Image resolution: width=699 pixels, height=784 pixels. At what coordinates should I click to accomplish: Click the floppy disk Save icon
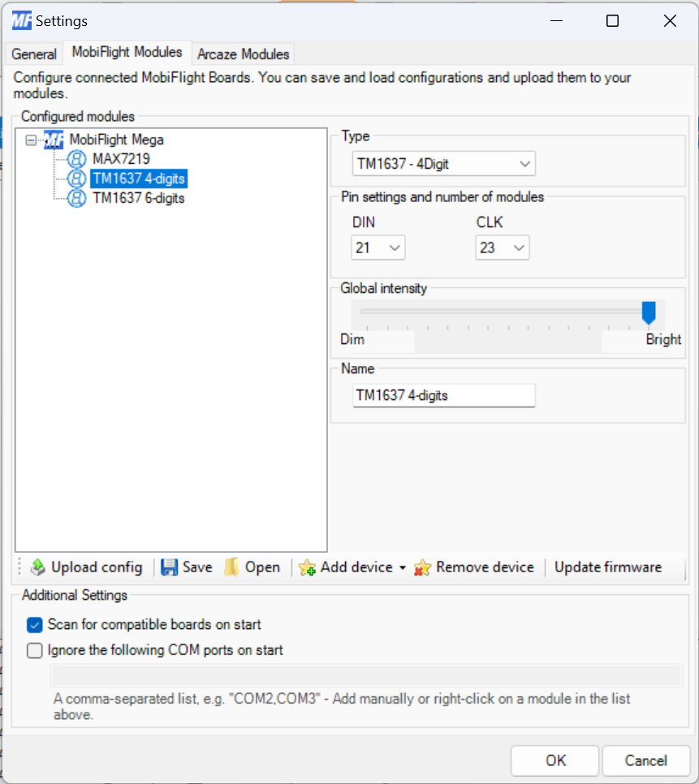click(169, 567)
